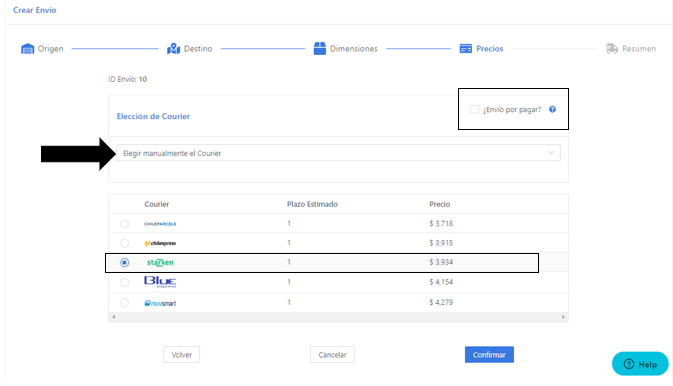
Task: Click the Precios card icon
Action: point(466,49)
